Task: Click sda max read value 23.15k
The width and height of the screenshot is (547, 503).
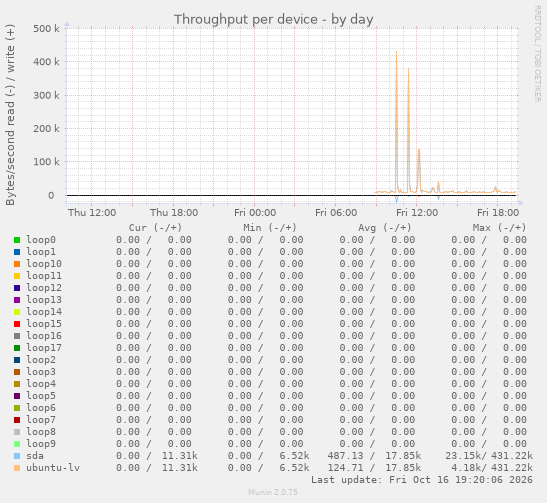Action: click(x=465, y=456)
